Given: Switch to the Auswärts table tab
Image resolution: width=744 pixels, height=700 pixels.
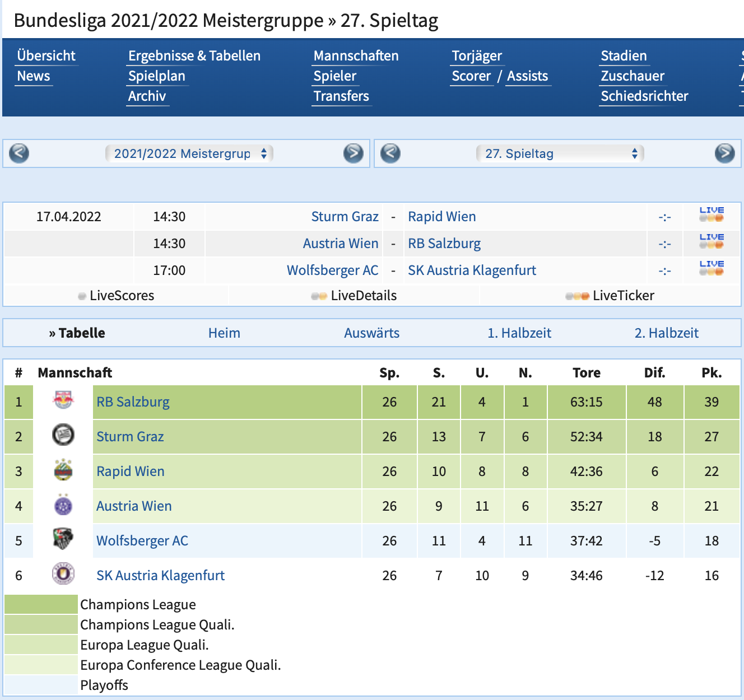Looking at the screenshot, I should (x=372, y=333).
